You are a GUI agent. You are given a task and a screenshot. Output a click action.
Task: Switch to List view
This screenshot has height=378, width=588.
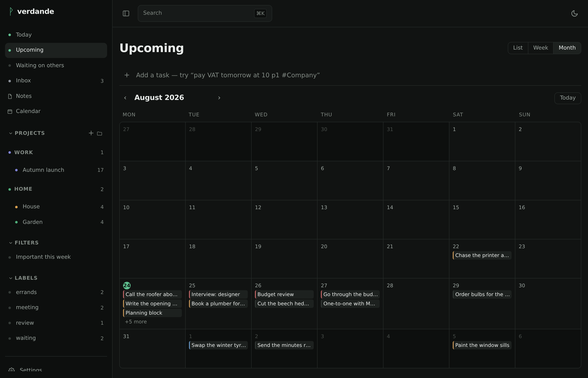(518, 48)
